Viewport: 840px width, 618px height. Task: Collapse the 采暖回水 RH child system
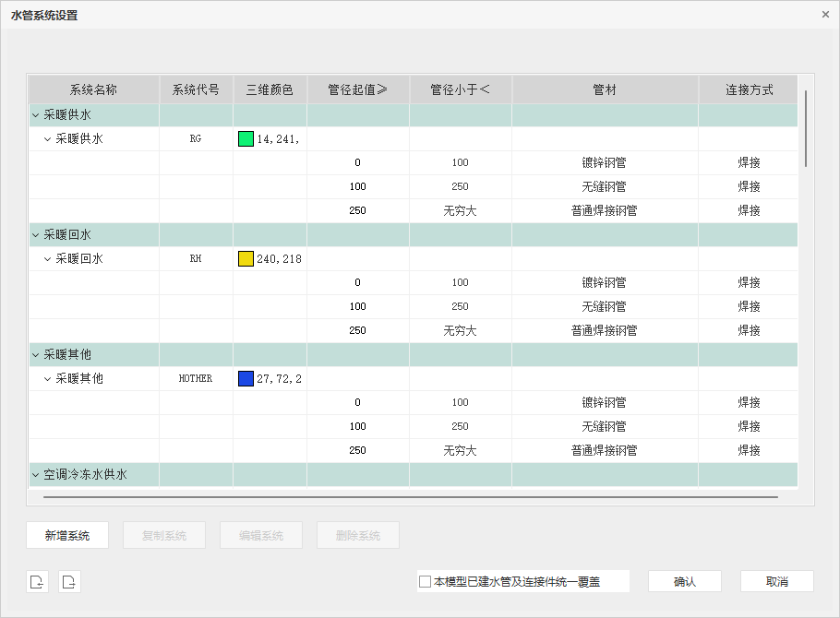click(48, 259)
